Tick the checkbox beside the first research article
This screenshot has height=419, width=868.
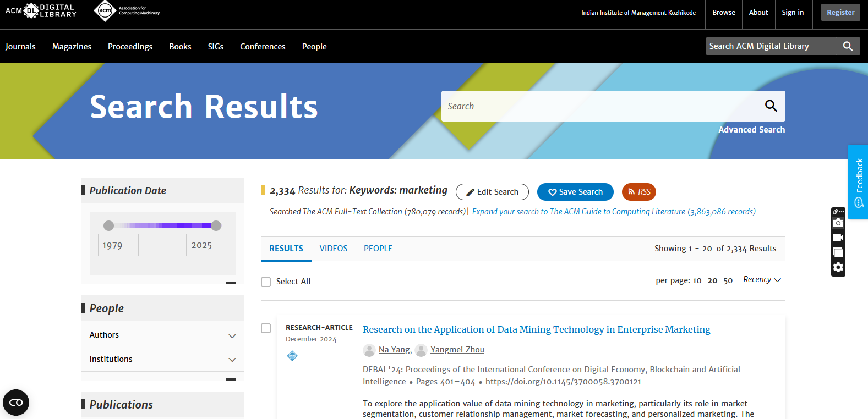pyautogui.click(x=266, y=328)
